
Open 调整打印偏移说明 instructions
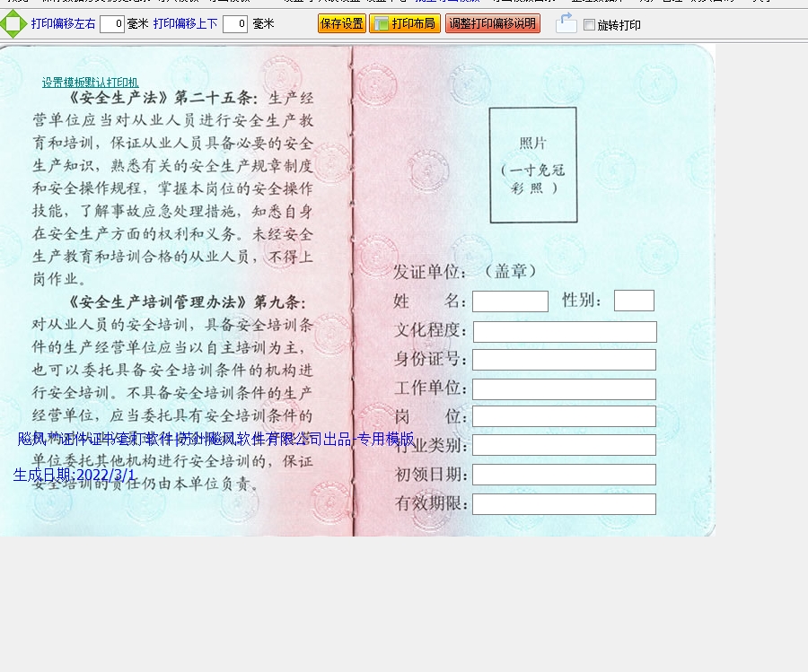(x=492, y=24)
